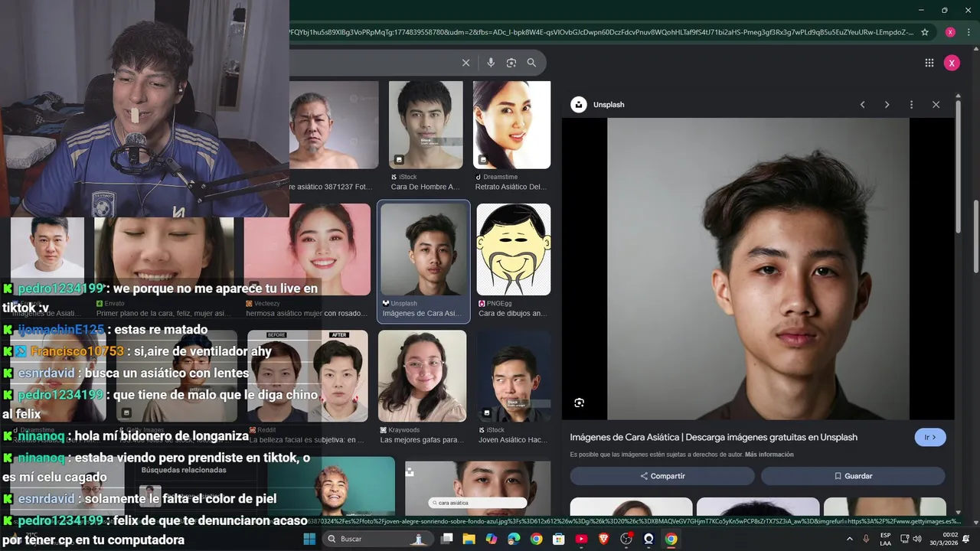Open the Más información link
This screenshot has width=980, height=551.
pos(769,455)
